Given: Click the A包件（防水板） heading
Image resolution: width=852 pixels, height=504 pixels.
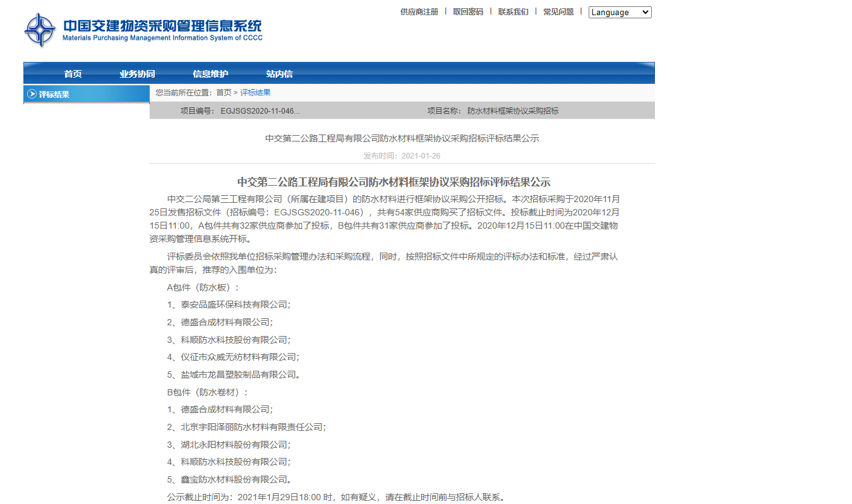Looking at the screenshot, I should 203,287.
